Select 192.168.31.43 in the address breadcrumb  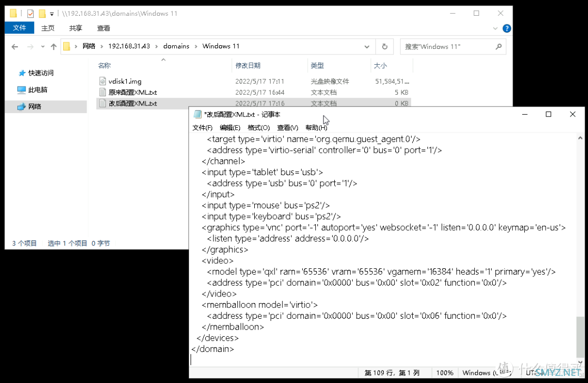[129, 46]
